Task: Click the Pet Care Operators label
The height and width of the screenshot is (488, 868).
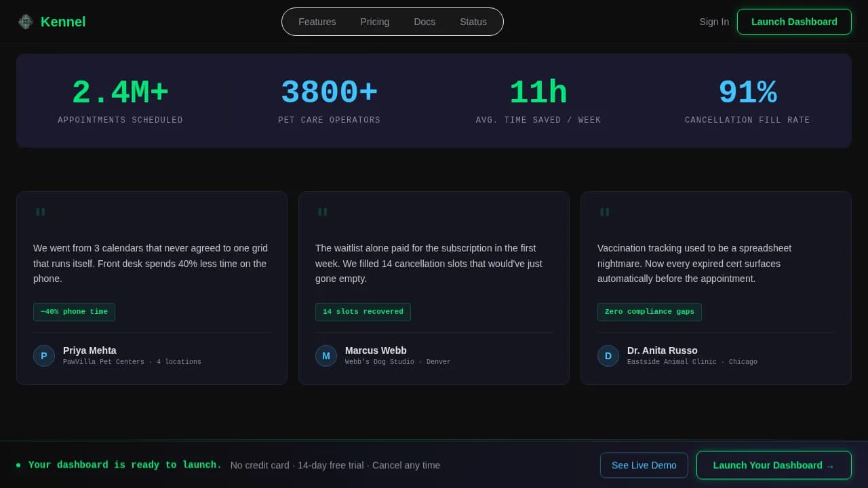Action: [330, 120]
